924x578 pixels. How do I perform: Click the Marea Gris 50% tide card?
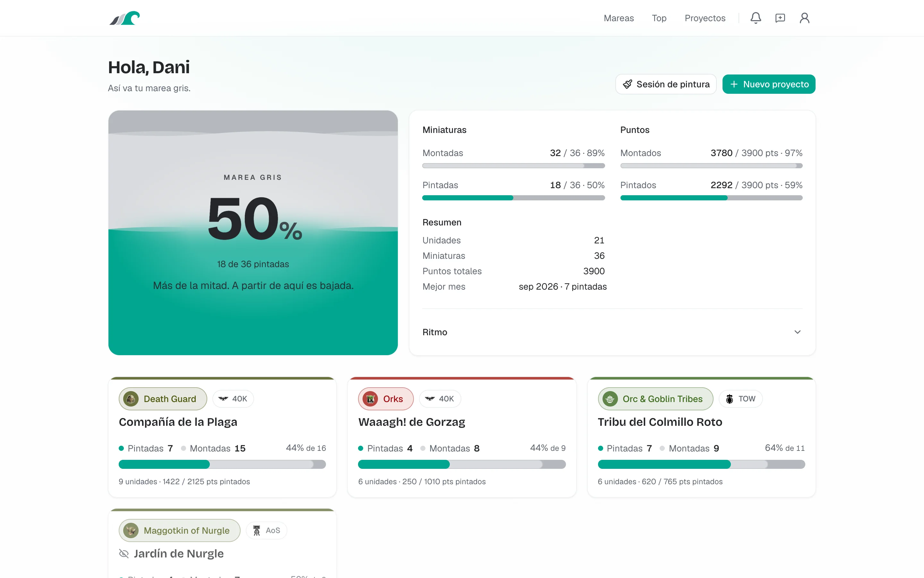(253, 232)
